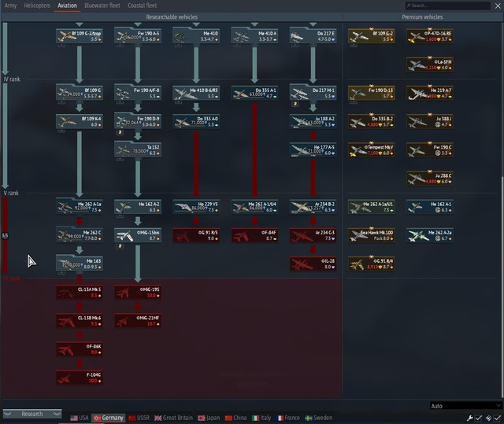Select the Me 410 B-6/R3 aircraft card
This screenshot has height=424, width=504.
tap(196, 93)
